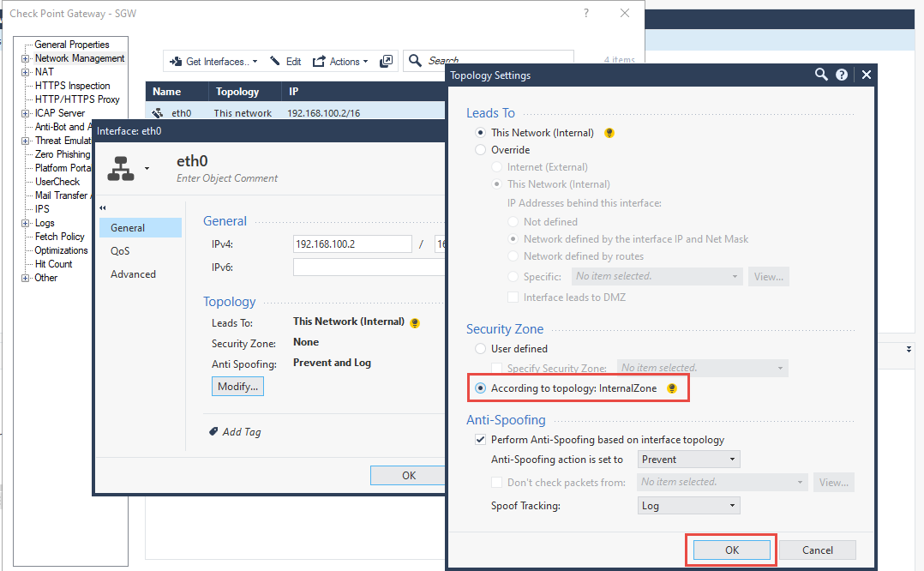Open the General tab in eth0 dialog
The width and height of the screenshot is (924, 571).
tap(141, 228)
